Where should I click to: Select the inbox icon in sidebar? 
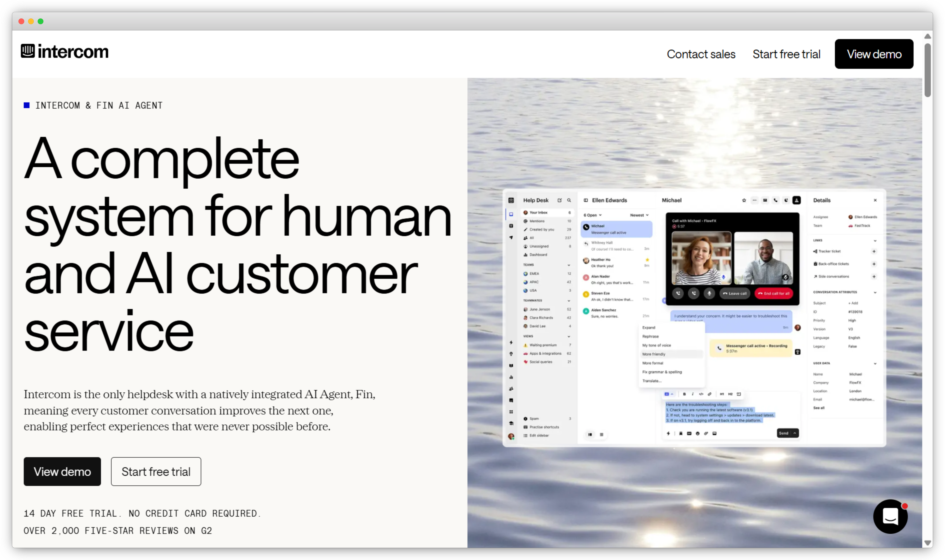511,214
